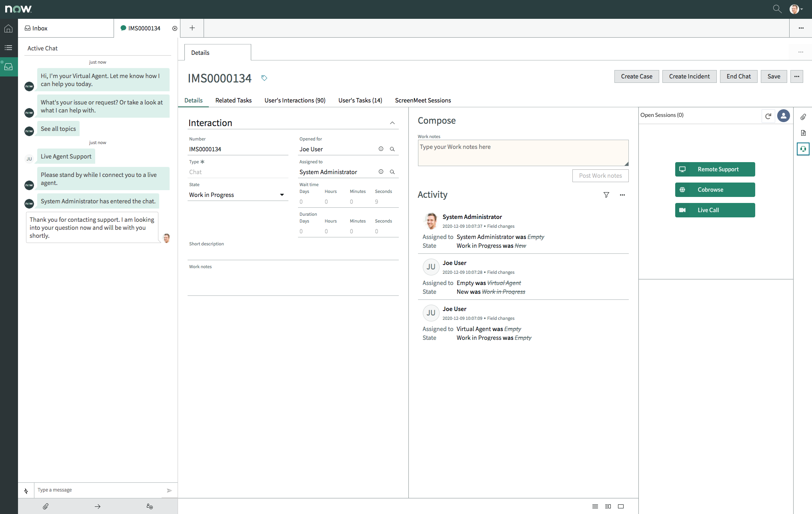Close the IMS0000134 tab

(x=175, y=28)
